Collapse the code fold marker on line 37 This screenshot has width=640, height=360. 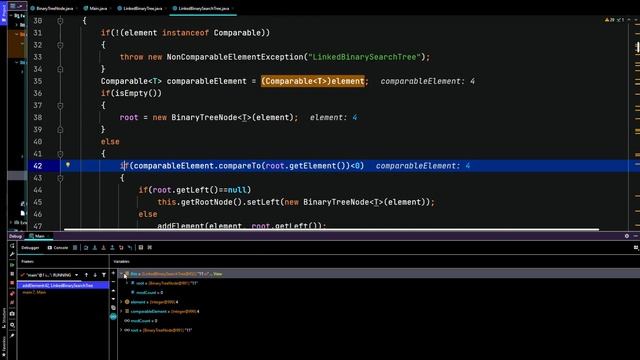point(60,105)
